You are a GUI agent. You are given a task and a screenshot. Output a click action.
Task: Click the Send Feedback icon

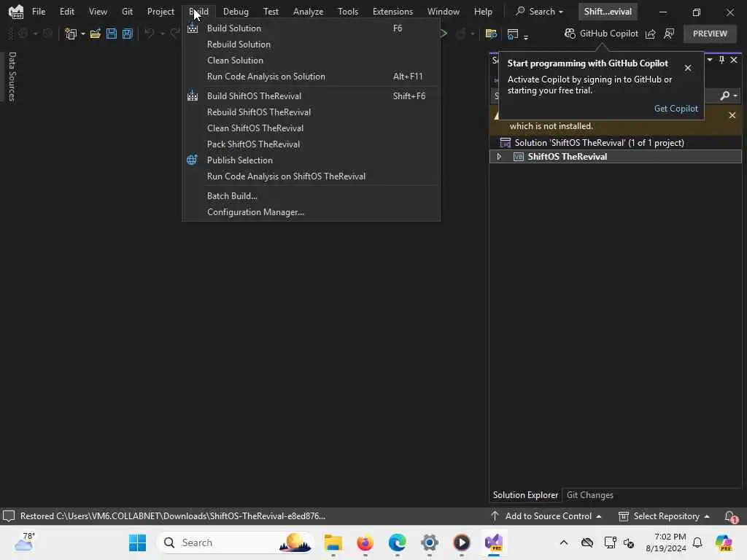pos(669,34)
